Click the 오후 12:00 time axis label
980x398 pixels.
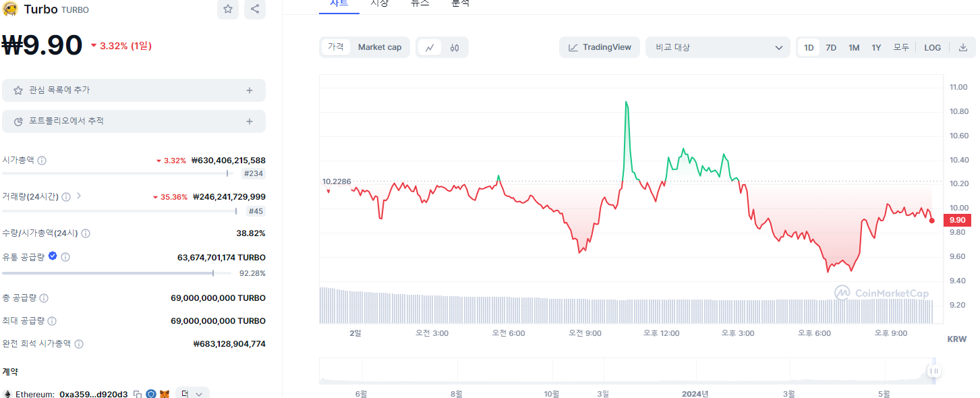click(662, 333)
